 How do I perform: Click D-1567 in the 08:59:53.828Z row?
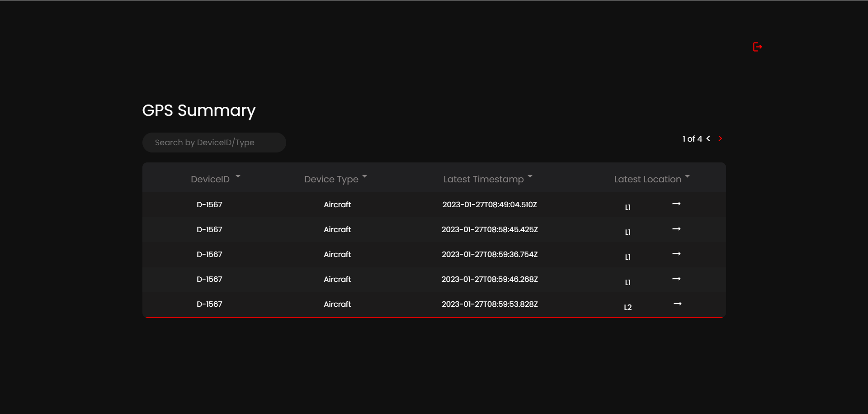[x=209, y=304]
